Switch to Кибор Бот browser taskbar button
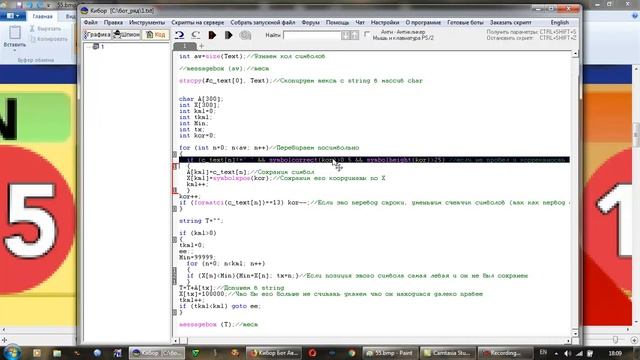 point(274,353)
